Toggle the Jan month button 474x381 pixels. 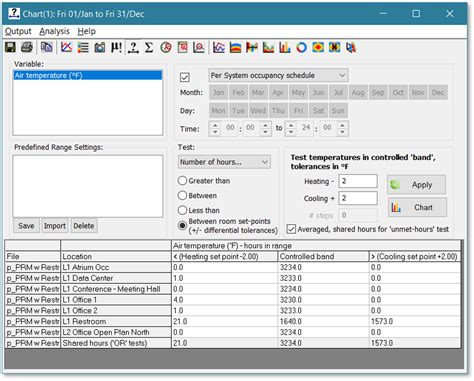point(218,92)
